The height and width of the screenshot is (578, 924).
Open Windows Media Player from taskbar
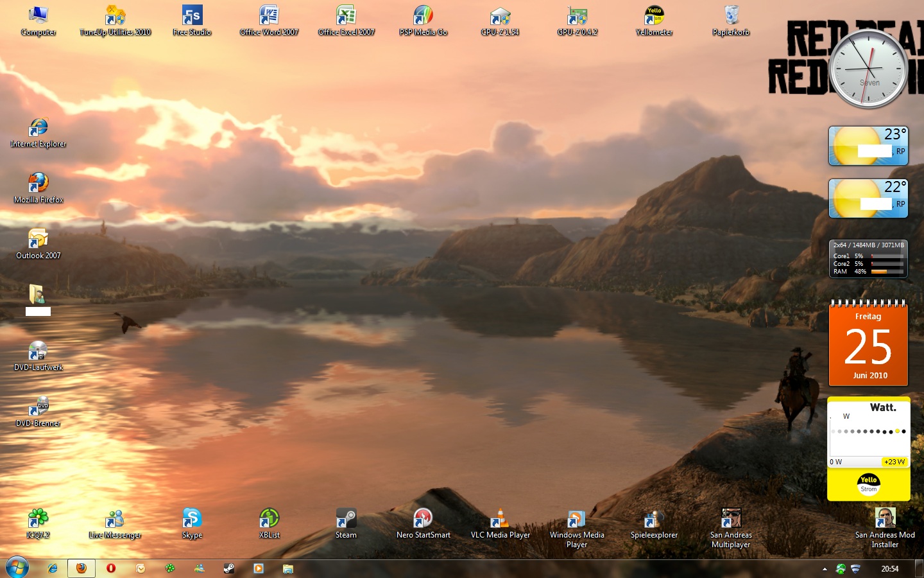coord(259,568)
